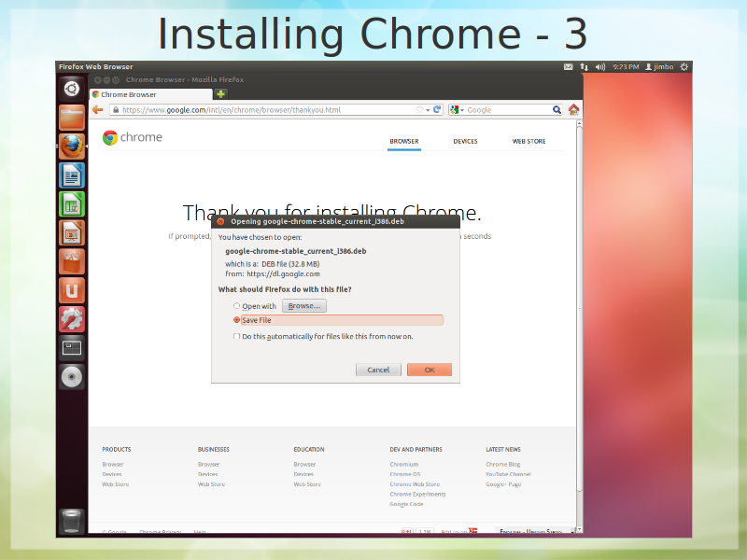Open the power cog menu in the top panel
The image size is (747, 560).
pyautogui.click(x=684, y=67)
